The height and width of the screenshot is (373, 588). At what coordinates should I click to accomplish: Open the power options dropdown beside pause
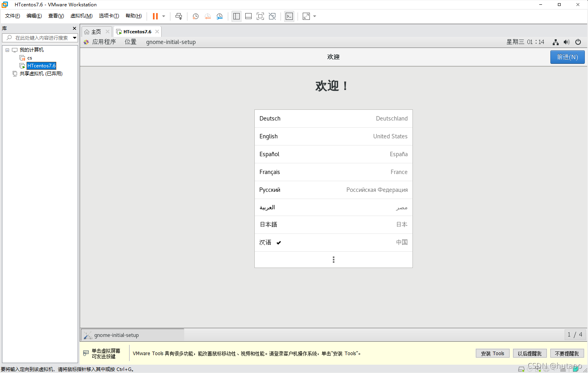(164, 16)
